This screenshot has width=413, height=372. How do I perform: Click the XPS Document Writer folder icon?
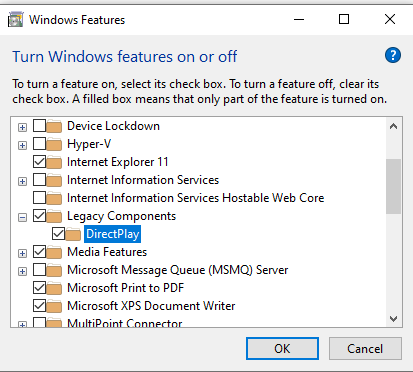[54, 306]
